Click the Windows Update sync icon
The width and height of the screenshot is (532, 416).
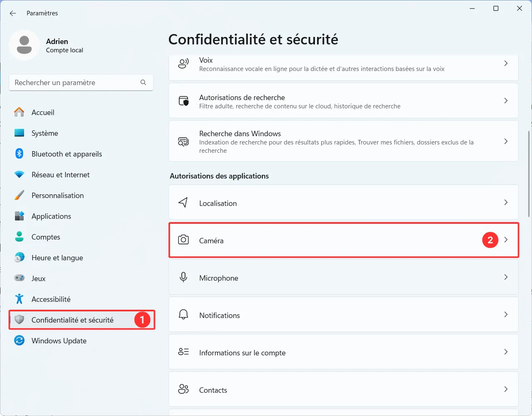[19, 340]
